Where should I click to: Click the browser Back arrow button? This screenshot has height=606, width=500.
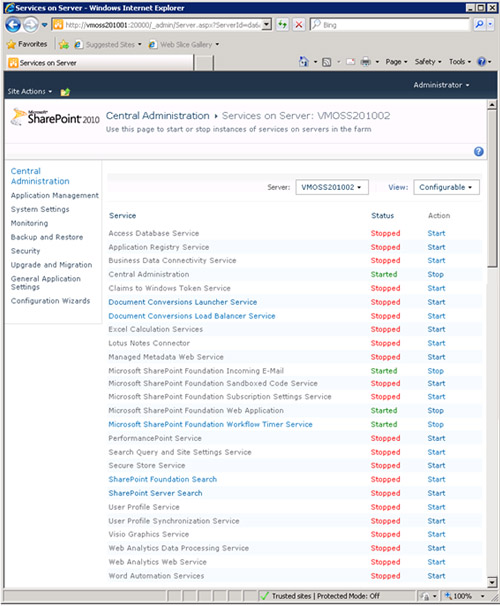(13, 25)
